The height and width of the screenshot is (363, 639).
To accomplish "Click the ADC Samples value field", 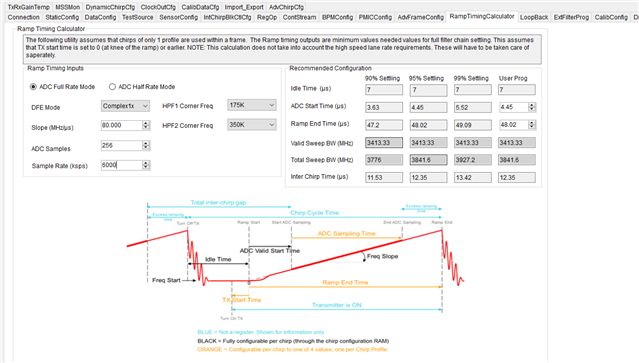I will (x=121, y=145).
